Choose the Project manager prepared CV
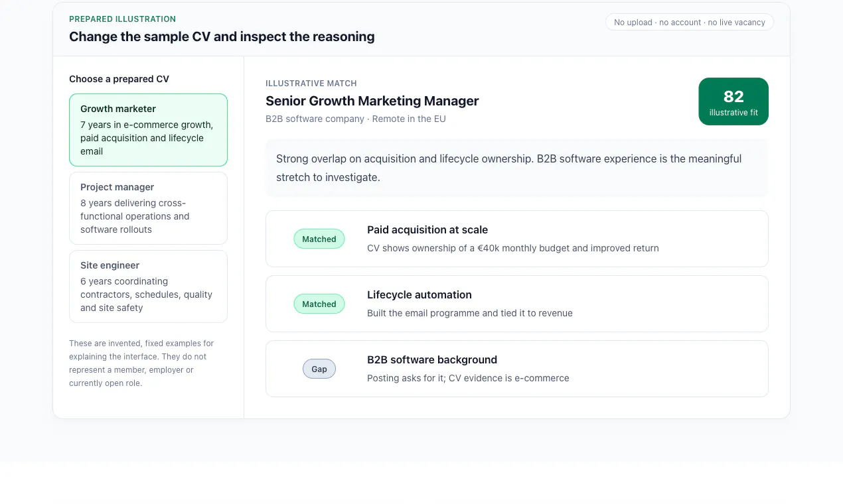The width and height of the screenshot is (843, 504). click(x=148, y=208)
